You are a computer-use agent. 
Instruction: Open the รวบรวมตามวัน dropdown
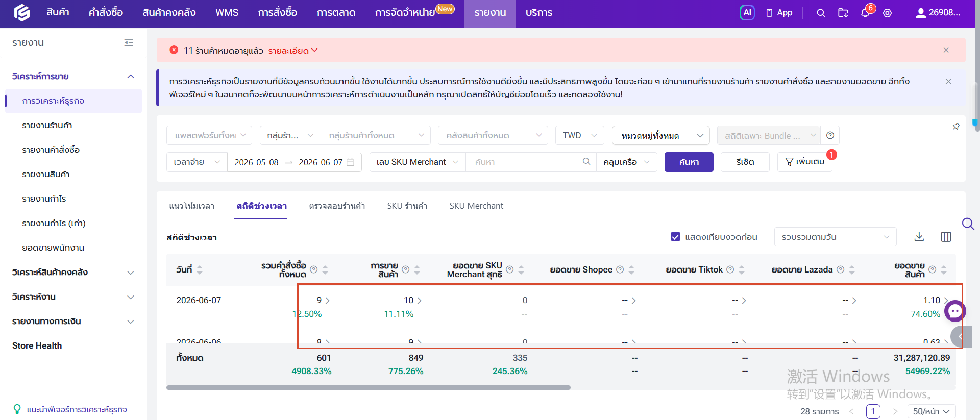835,237
